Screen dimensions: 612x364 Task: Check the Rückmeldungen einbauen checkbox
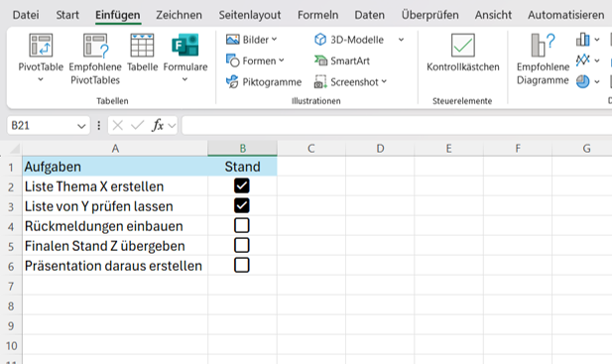point(242,225)
